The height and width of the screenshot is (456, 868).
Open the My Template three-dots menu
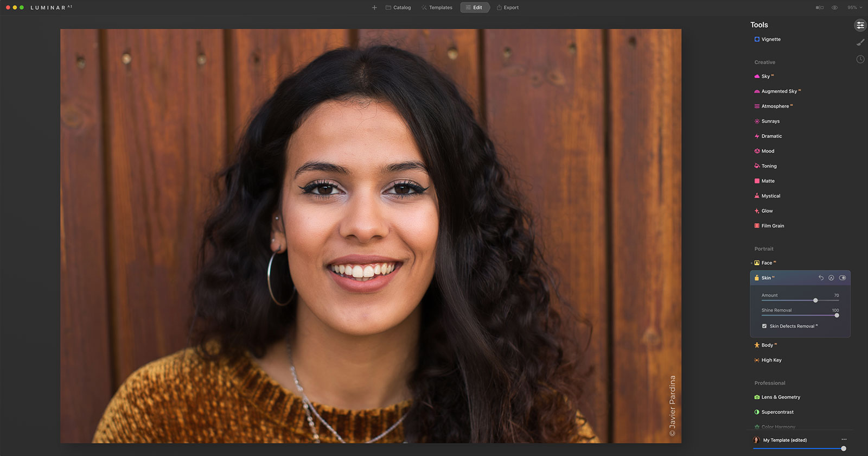point(844,440)
